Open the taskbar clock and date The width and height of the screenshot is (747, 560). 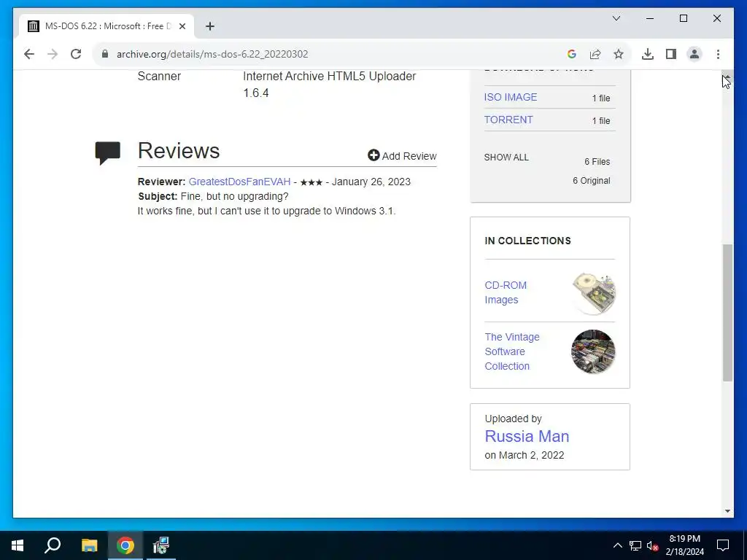[x=684, y=545]
